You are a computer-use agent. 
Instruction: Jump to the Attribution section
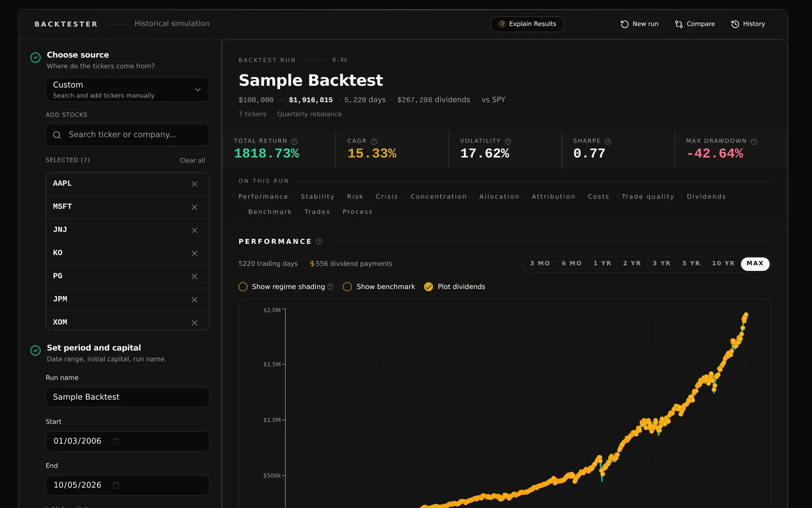click(554, 197)
